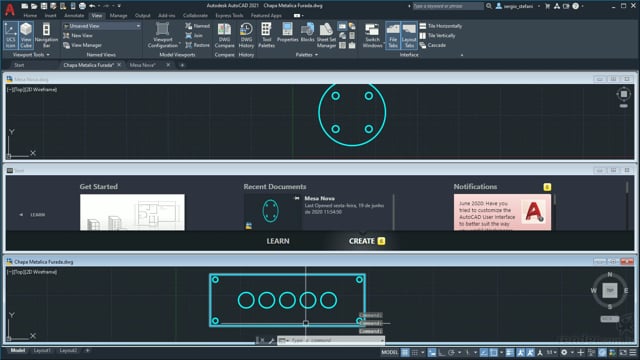Select the Layout1 tab
Screen dimensions: 640x360
coord(42,351)
